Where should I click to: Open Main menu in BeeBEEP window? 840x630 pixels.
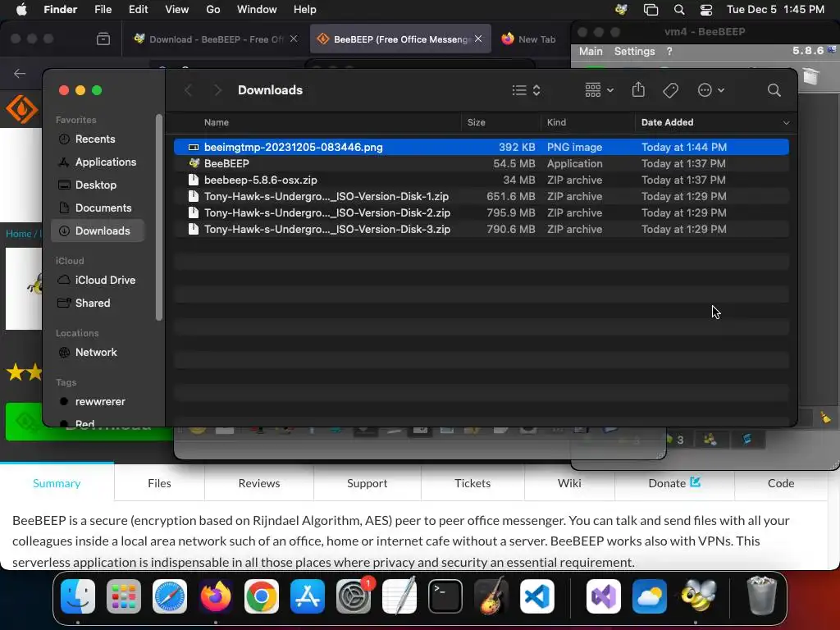(x=591, y=52)
